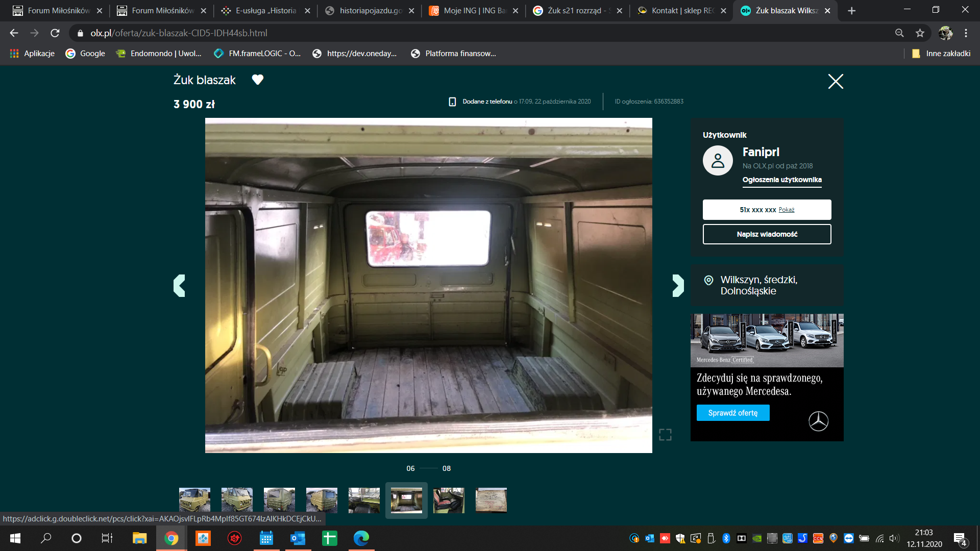Open the Chrome three-dot menu
This screenshot has height=551, width=980.
(966, 33)
